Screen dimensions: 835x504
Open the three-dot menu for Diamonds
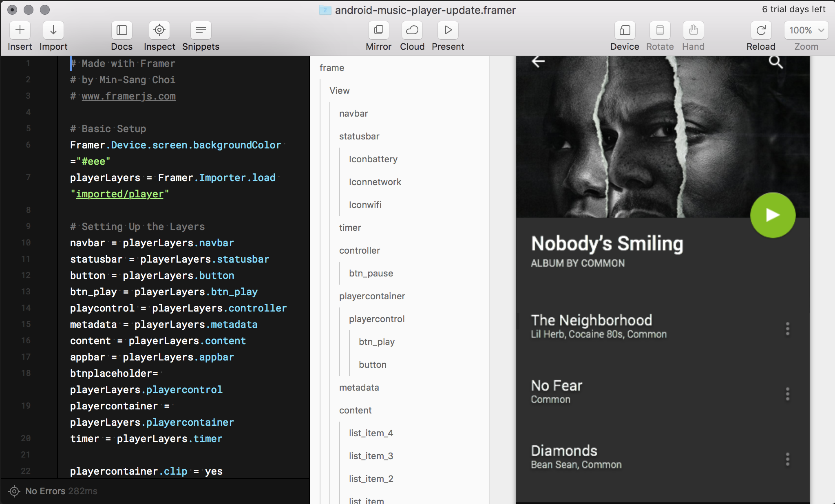point(787,459)
